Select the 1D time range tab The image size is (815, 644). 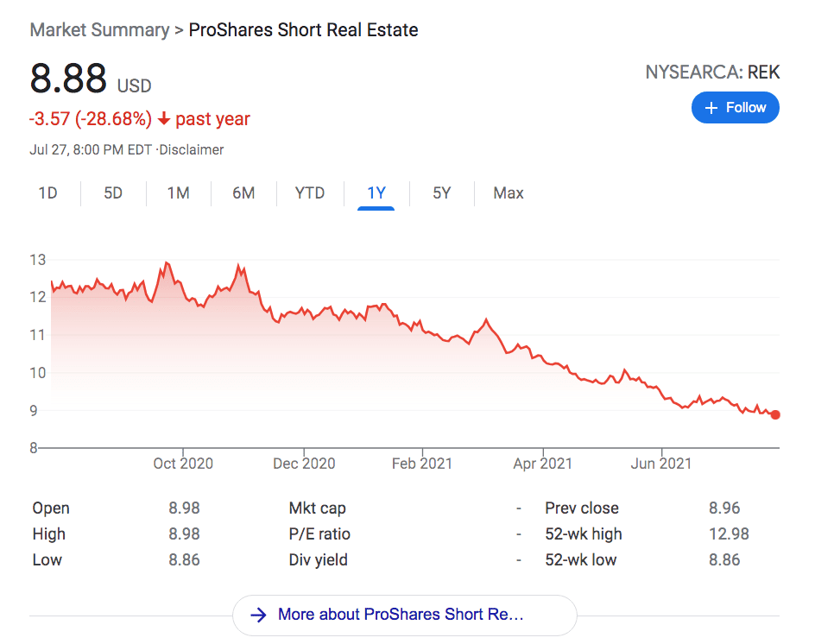47,193
